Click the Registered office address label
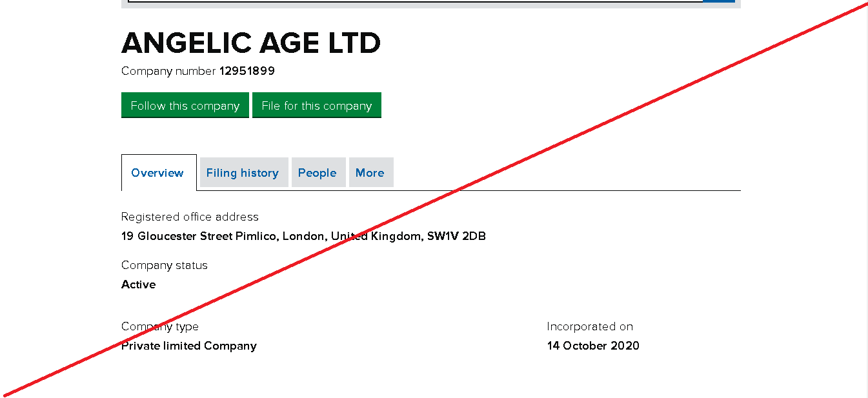Viewport: 868px width, 398px height. pyautogui.click(x=190, y=217)
